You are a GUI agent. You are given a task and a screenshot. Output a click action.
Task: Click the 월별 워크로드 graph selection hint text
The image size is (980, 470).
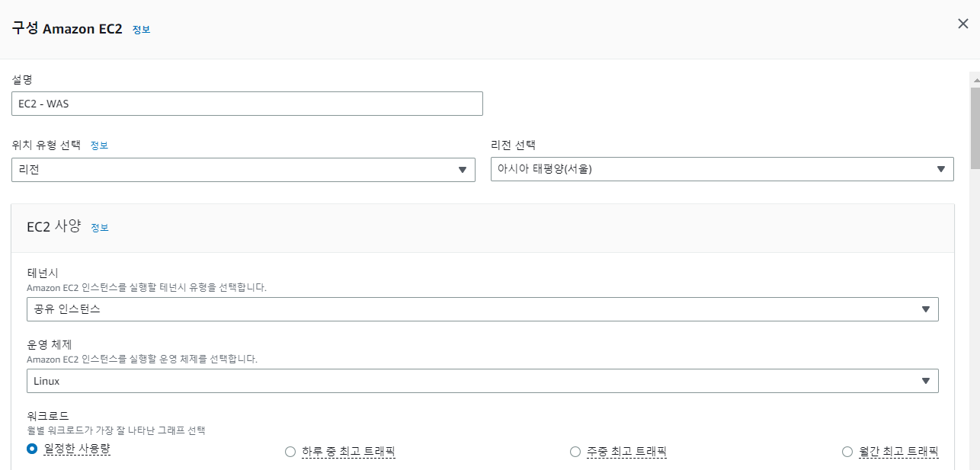click(x=116, y=430)
